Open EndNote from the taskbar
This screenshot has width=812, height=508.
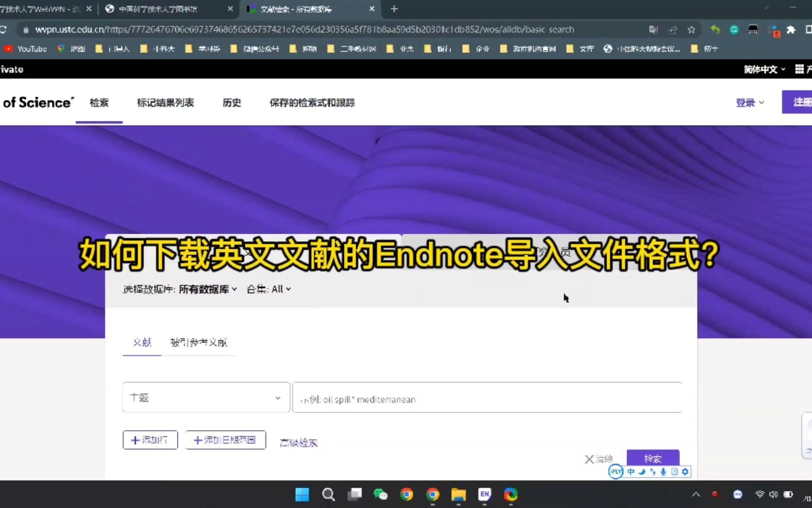click(x=485, y=494)
